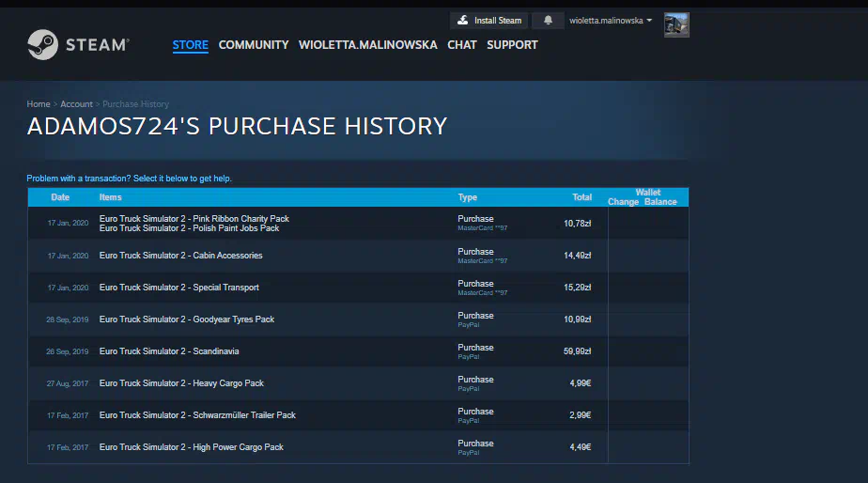
Task: Select the Pink Ribbon Charity Pack transaction
Action: [194, 219]
